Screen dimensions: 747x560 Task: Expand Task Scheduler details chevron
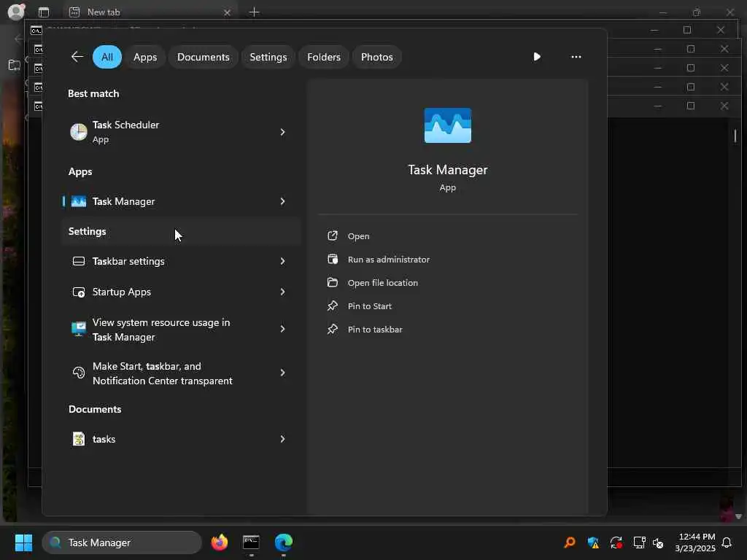[x=282, y=132]
